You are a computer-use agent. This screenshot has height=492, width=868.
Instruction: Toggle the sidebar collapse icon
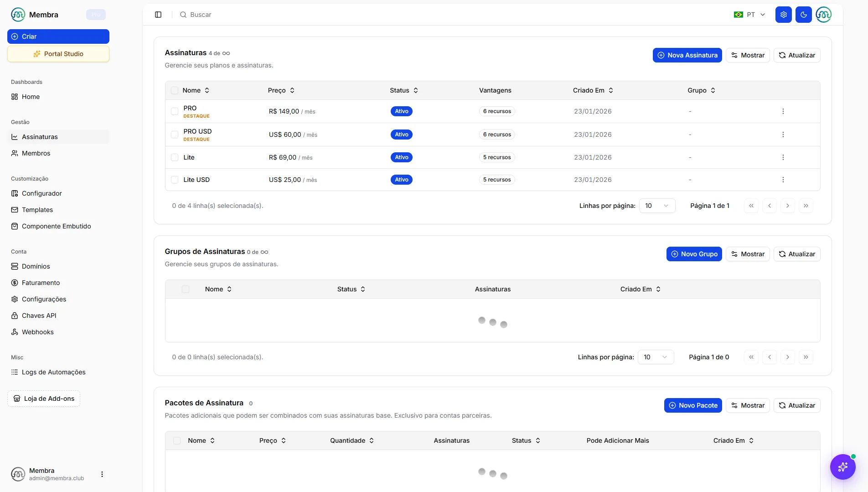click(158, 15)
